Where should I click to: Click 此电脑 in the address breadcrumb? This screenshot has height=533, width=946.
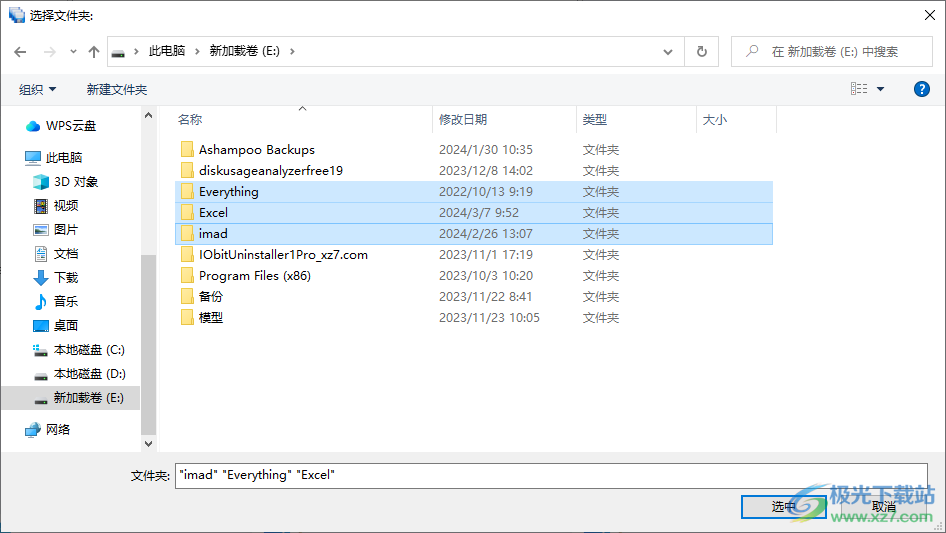tap(167, 51)
